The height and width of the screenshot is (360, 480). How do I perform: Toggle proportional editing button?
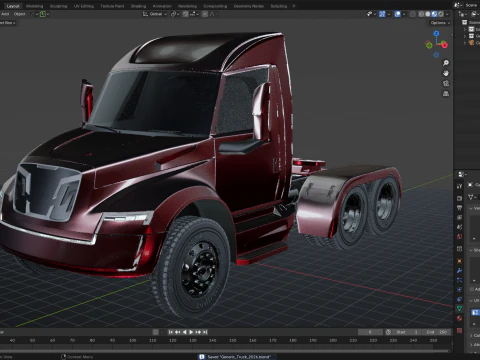(205, 14)
